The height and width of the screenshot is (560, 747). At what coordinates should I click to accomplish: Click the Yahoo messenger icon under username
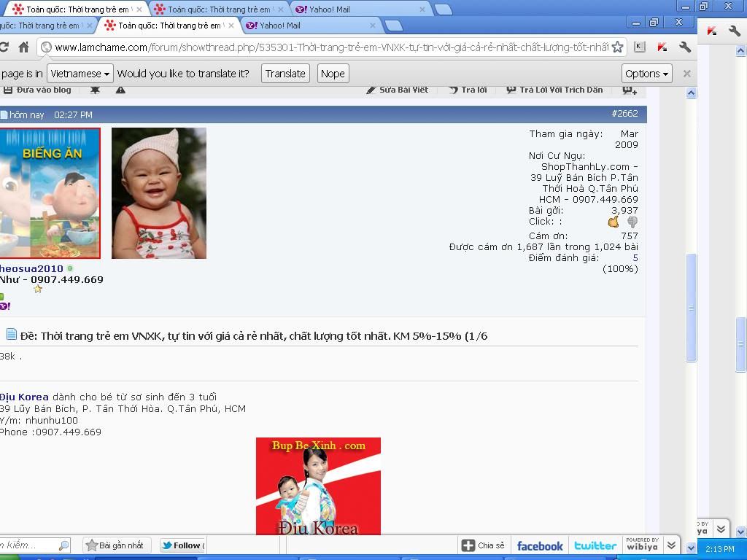(5, 306)
